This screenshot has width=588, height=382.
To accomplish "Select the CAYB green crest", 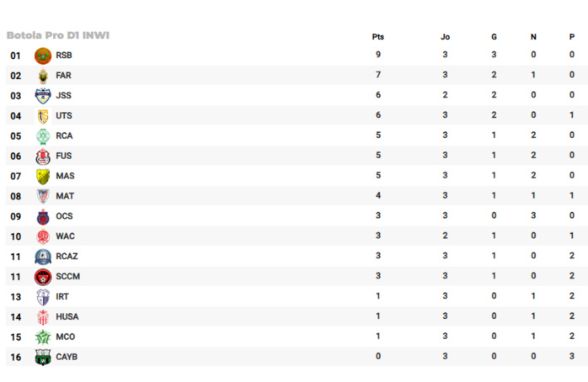I will coord(43,358).
